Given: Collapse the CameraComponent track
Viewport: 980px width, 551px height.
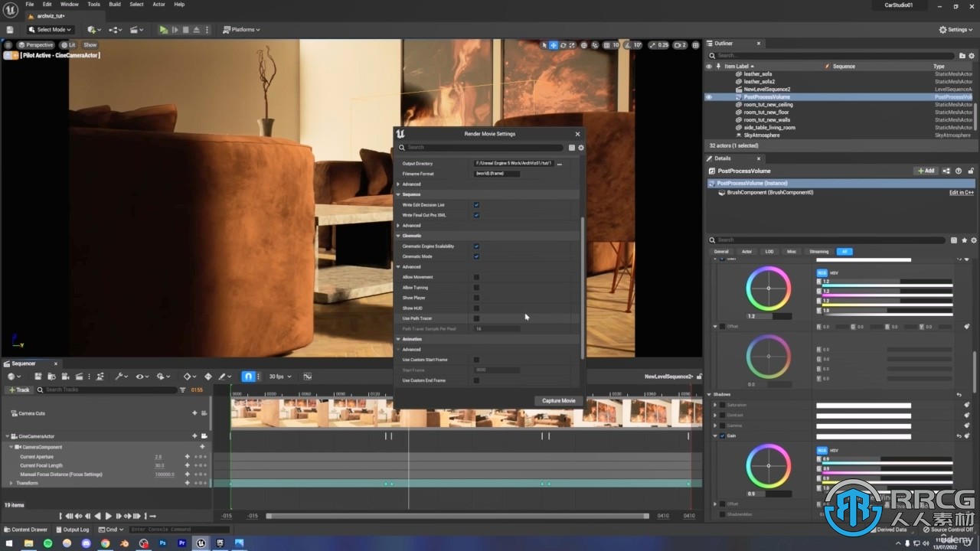Looking at the screenshot, I should tap(11, 447).
